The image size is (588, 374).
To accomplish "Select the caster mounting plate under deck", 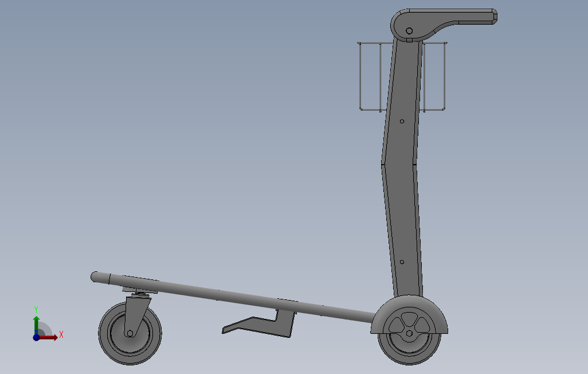I will (x=139, y=290).
